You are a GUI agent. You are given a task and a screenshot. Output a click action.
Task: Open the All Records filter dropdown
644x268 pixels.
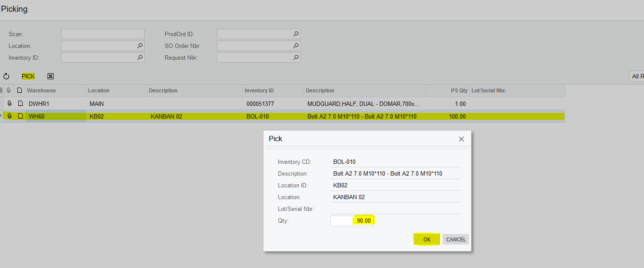pos(637,76)
